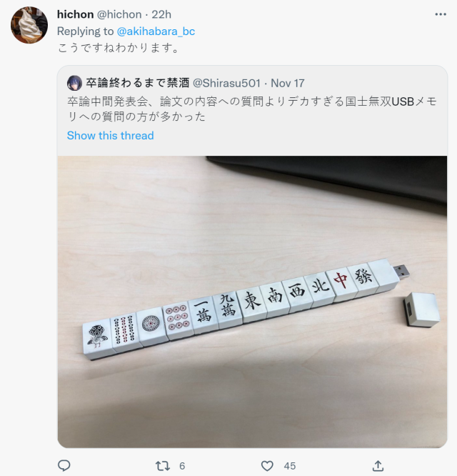The height and width of the screenshot is (476, 457).
Task: Click the retweet count 6
Action: click(182, 466)
